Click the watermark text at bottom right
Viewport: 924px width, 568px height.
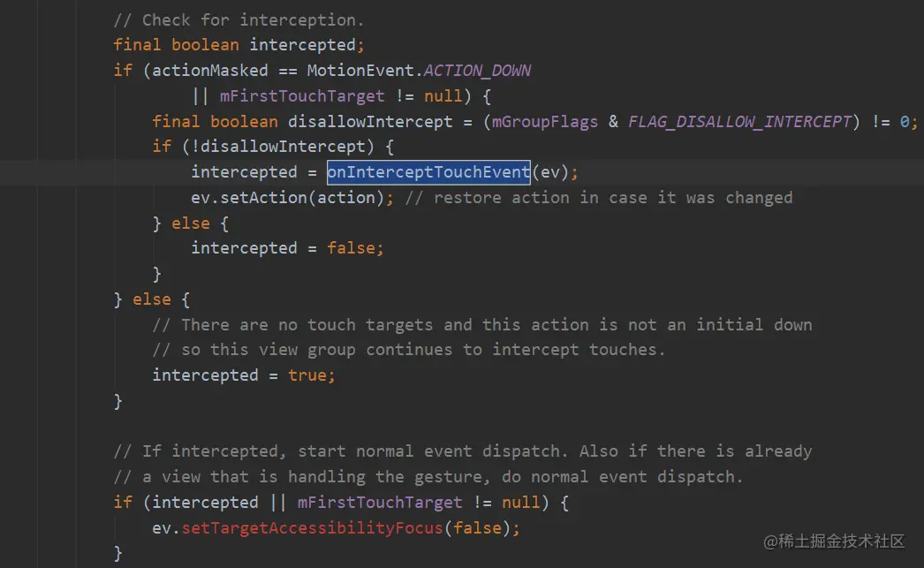coord(834,541)
